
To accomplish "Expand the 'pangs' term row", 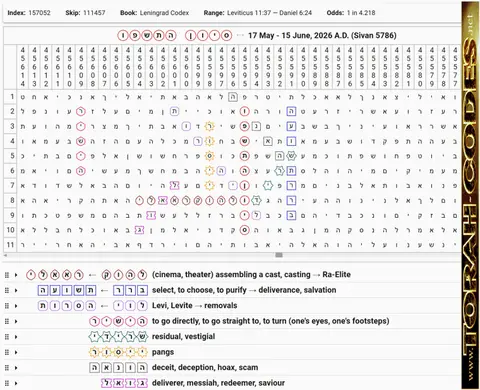I will click(x=16, y=352).
